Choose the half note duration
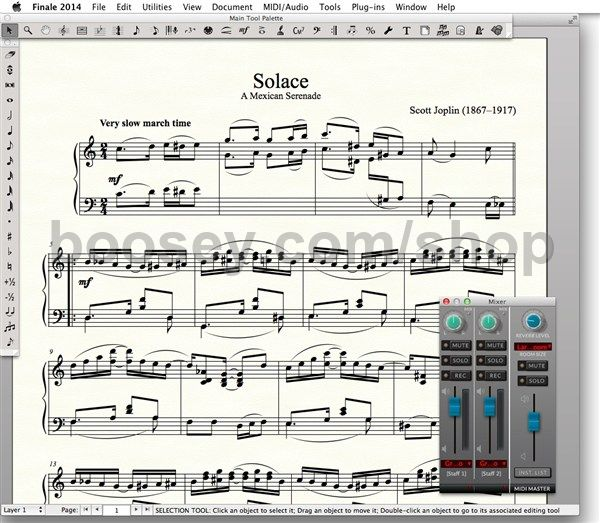This screenshot has width=600, height=523. click(x=10, y=115)
